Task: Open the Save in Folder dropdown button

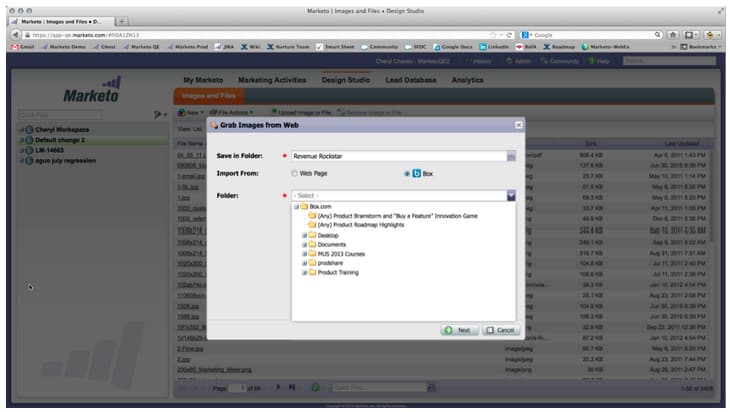Action: (511, 156)
